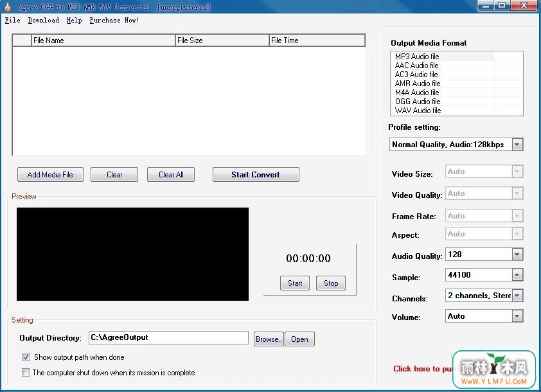Click Start Convert button
Screen dimensions: 541x392
point(256,175)
